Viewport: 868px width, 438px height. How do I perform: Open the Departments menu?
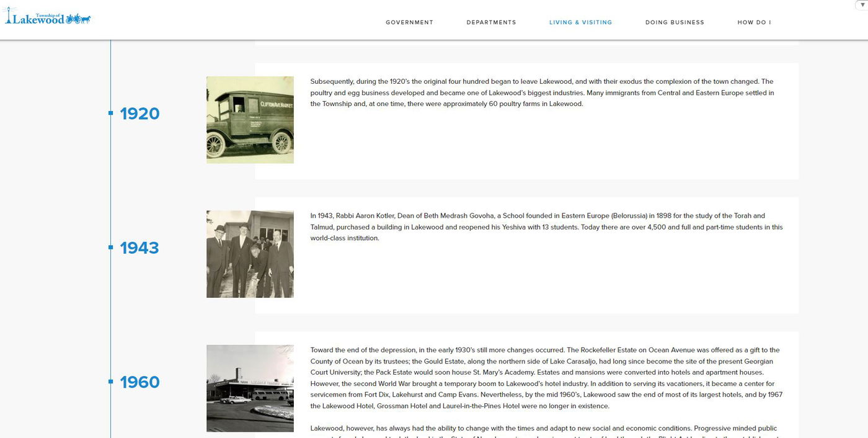click(x=491, y=22)
